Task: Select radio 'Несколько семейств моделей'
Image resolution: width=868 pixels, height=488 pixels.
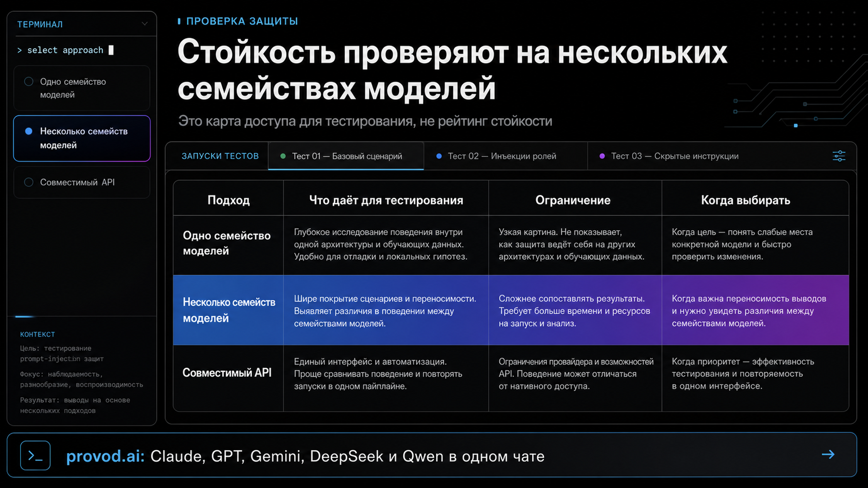Action: click(x=28, y=131)
